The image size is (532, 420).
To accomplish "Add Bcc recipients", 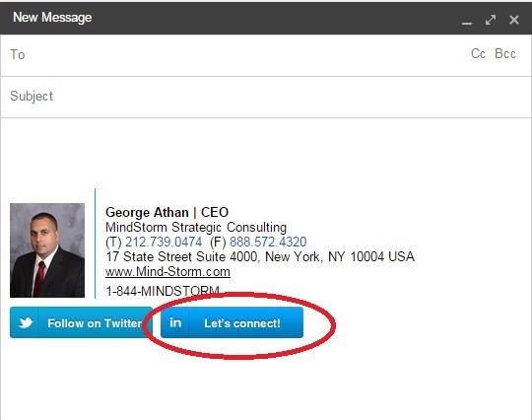I will [505, 53].
